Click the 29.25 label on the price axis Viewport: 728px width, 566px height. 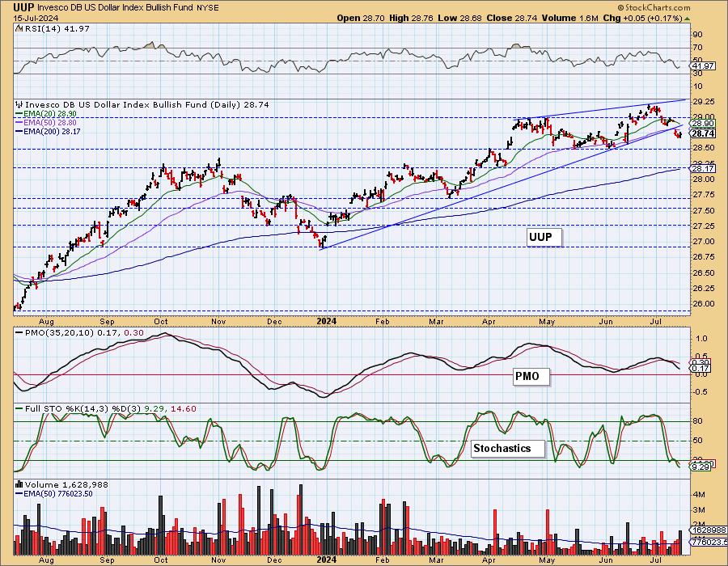pos(704,101)
